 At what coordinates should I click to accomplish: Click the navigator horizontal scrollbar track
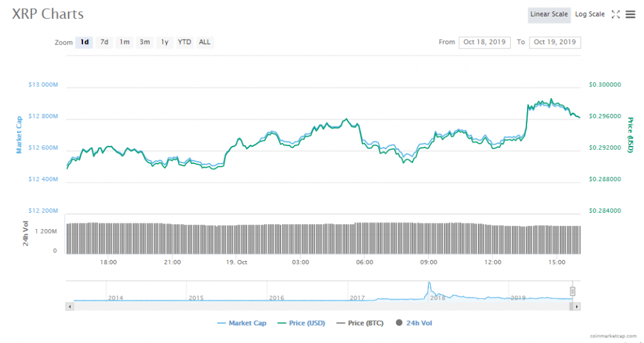tap(323, 306)
